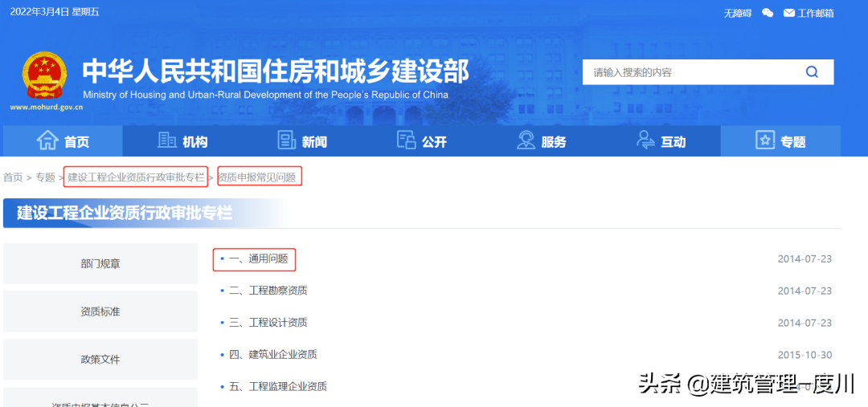
Task: Open the 新闻 navigation tab
Action: tap(302, 141)
